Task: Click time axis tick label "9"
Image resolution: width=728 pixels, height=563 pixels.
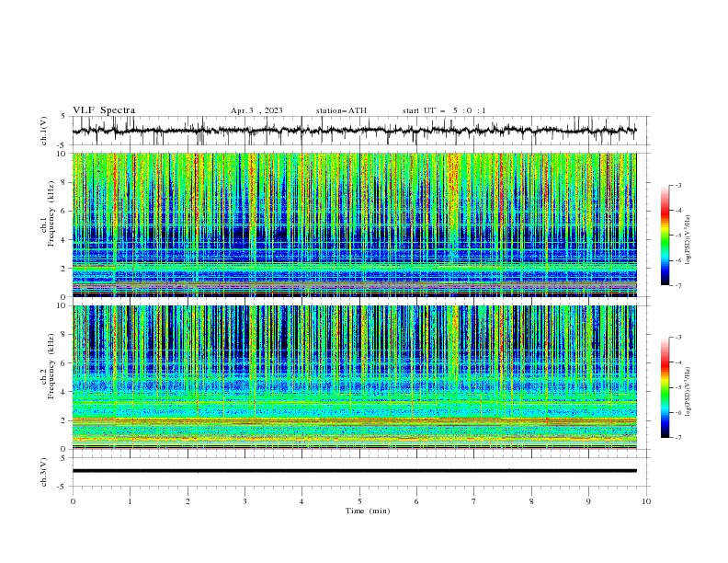Action: (588, 501)
